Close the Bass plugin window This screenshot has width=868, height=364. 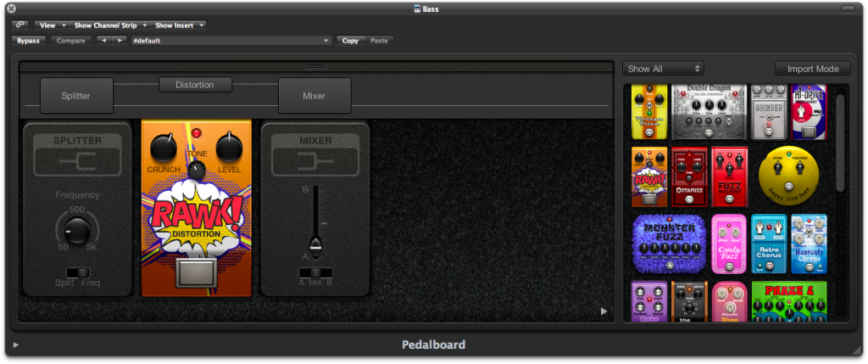pos(10,8)
